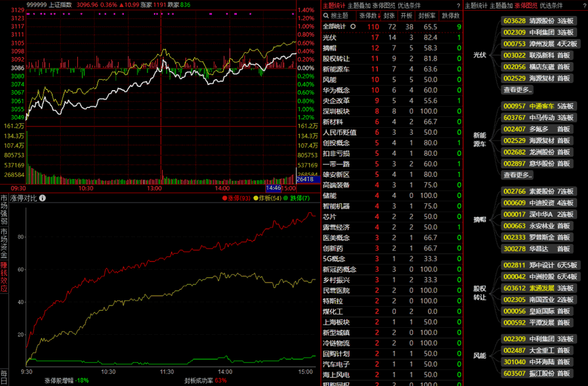588x386 pixels.
Task: Open stock chip 603612 索通发展
Action: click(538, 288)
